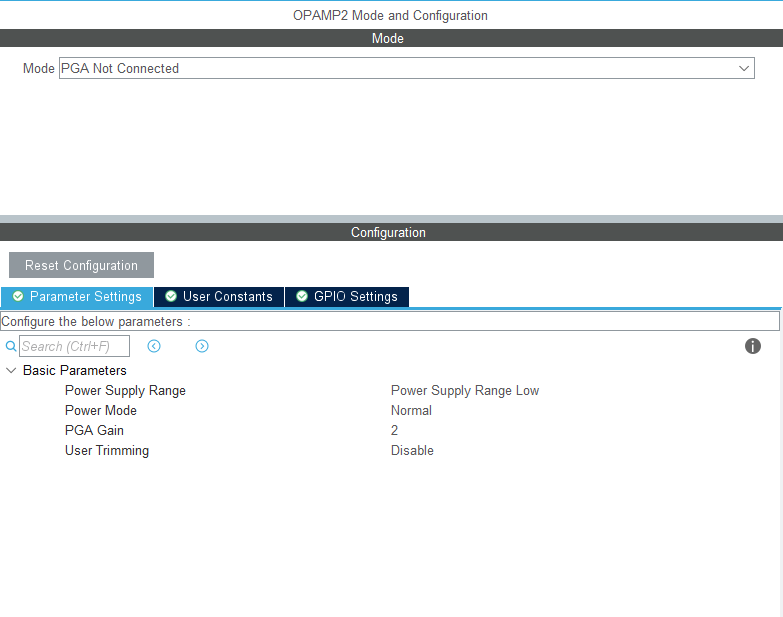Go to next search result arrow
The height and width of the screenshot is (617, 783).
pyautogui.click(x=202, y=346)
